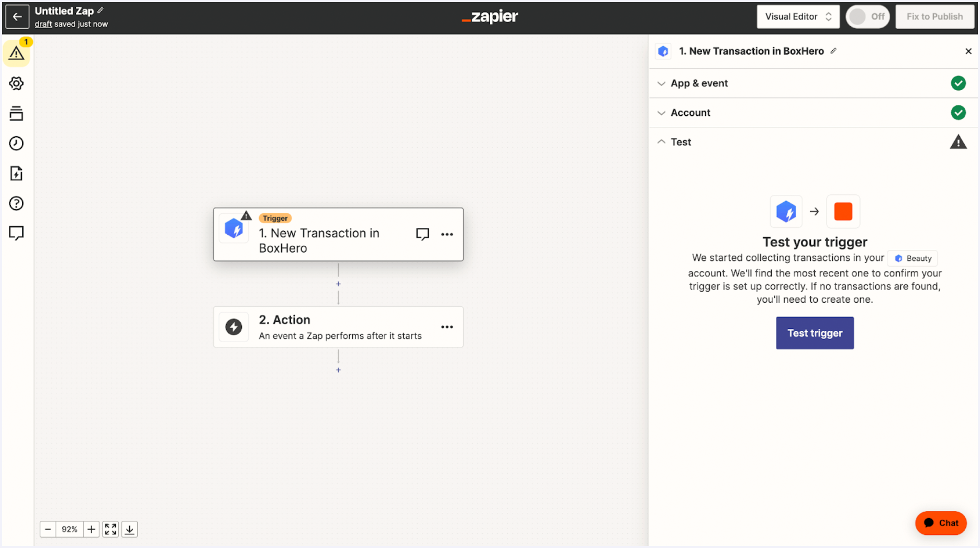This screenshot has width=980, height=548.
Task: Open the issues warning panel in left sidebar
Action: click(x=16, y=53)
